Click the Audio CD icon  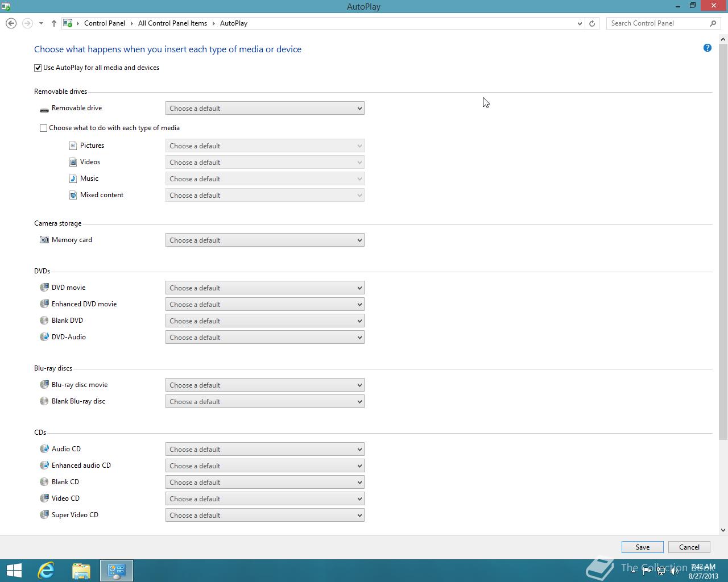[x=44, y=449]
